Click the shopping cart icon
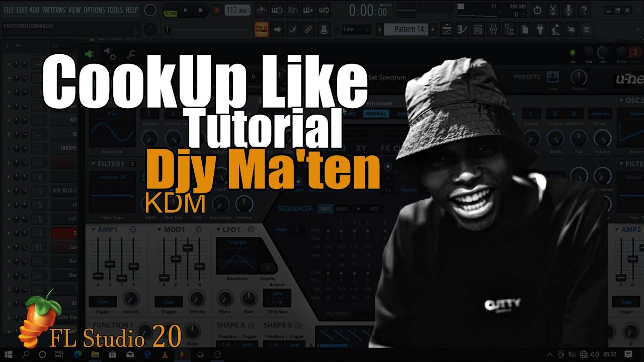This screenshot has height=362, width=644. [x=586, y=30]
